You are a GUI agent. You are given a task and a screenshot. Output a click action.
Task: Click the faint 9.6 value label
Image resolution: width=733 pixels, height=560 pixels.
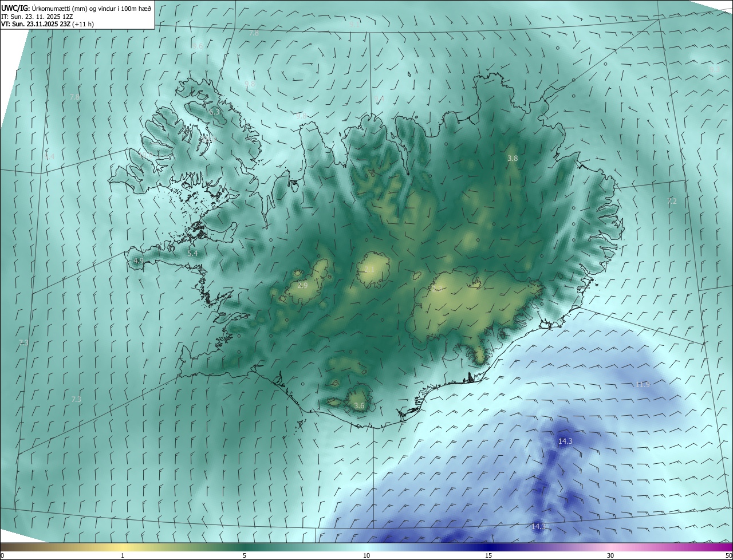tap(198, 46)
